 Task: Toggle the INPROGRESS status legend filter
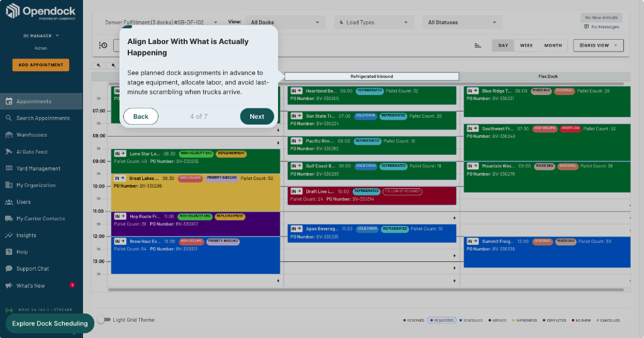tap(525, 320)
